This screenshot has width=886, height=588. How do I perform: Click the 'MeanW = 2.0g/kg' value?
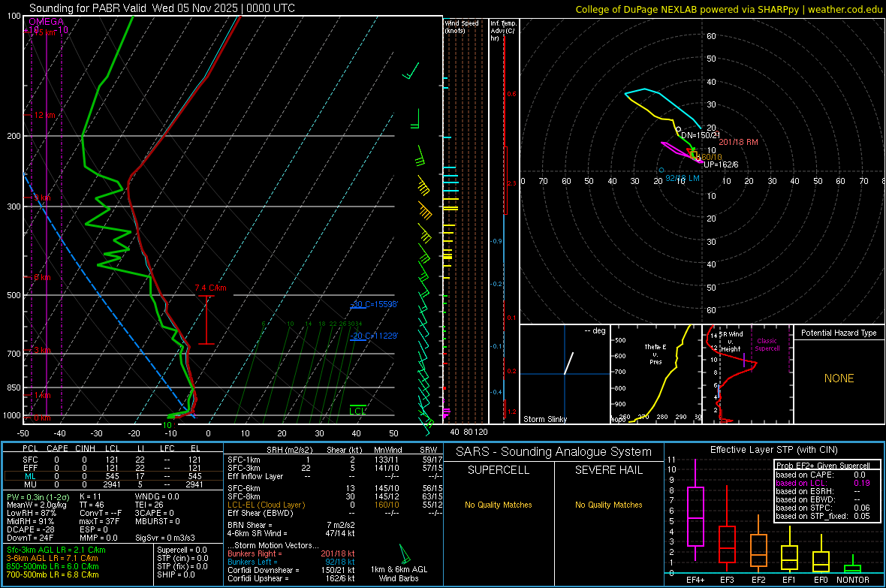tap(36, 505)
